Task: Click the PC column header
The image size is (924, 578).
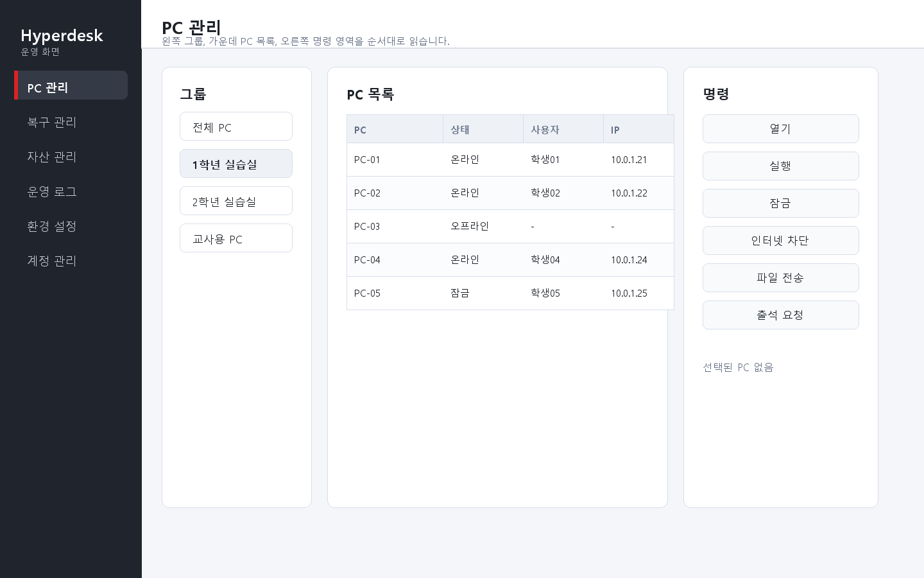Action: point(395,129)
